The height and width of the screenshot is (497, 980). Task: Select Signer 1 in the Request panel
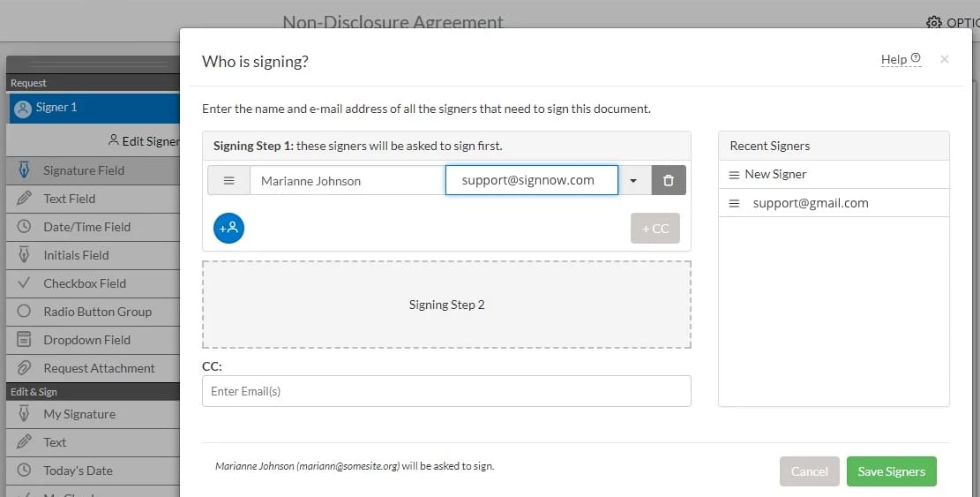(56, 108)
